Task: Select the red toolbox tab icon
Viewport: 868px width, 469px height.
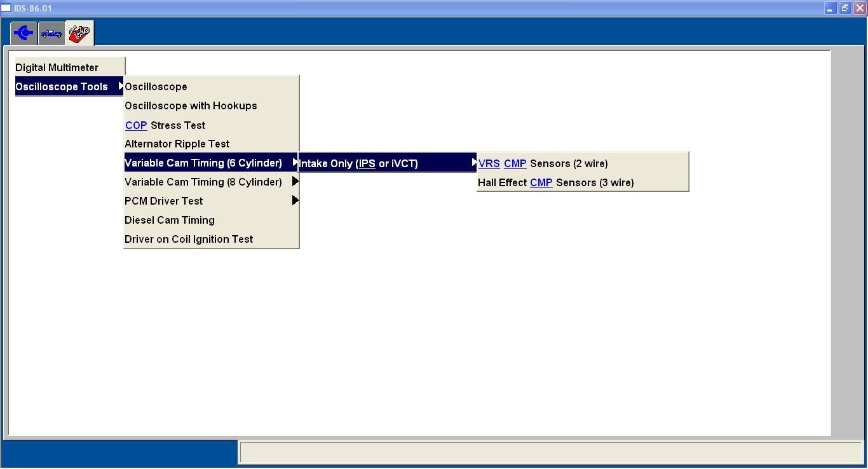Action: tap(79, 33)
